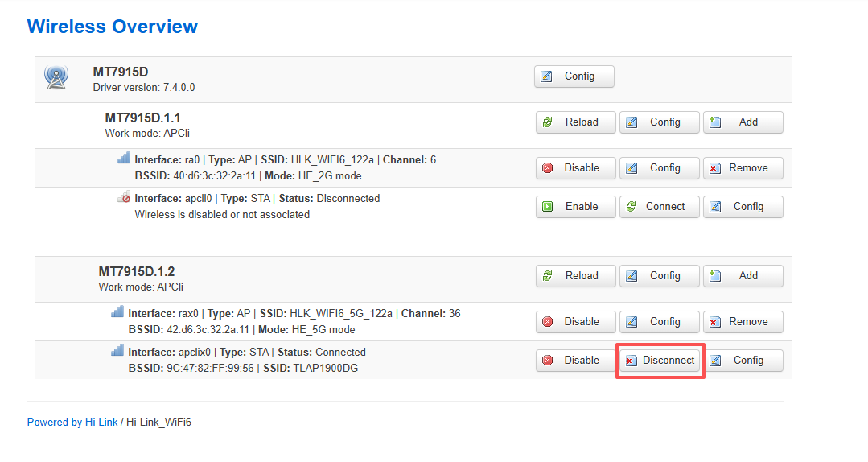This screenshot has width=868, height=462.
Task: Open Config for apclix0 interface
Action: pos(743,361)
